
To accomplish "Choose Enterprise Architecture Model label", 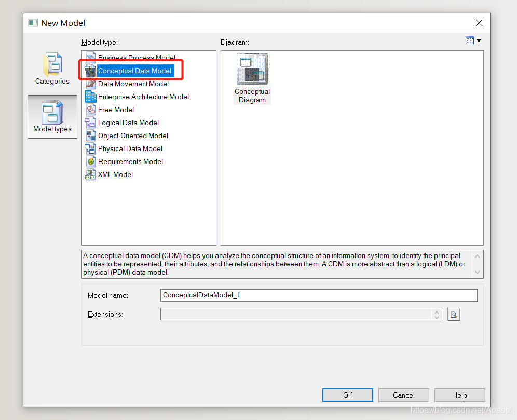I will pyautogui.click(x=143, y=97).
